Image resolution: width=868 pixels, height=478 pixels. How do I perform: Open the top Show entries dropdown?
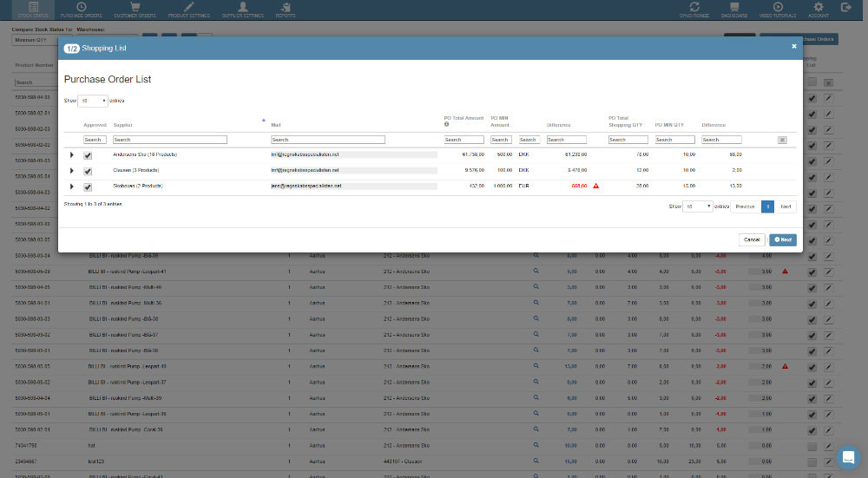coord(93,101)
